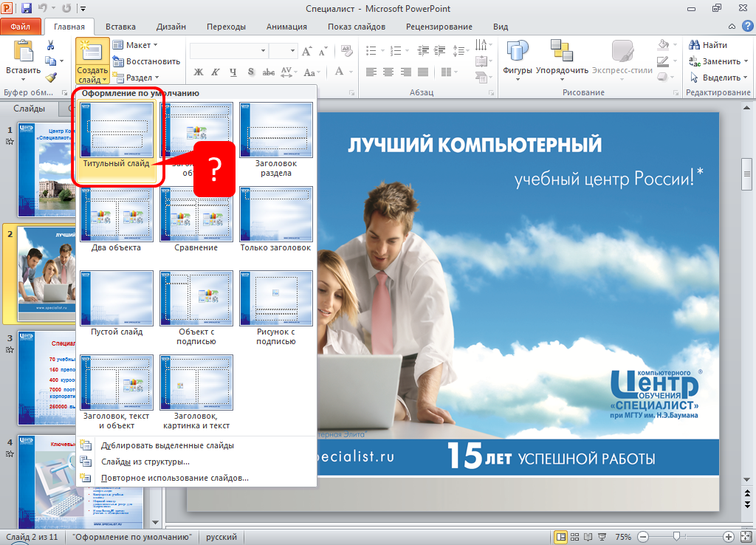
Task: Switch to the Анимация tab
Action: pos(287,27)
